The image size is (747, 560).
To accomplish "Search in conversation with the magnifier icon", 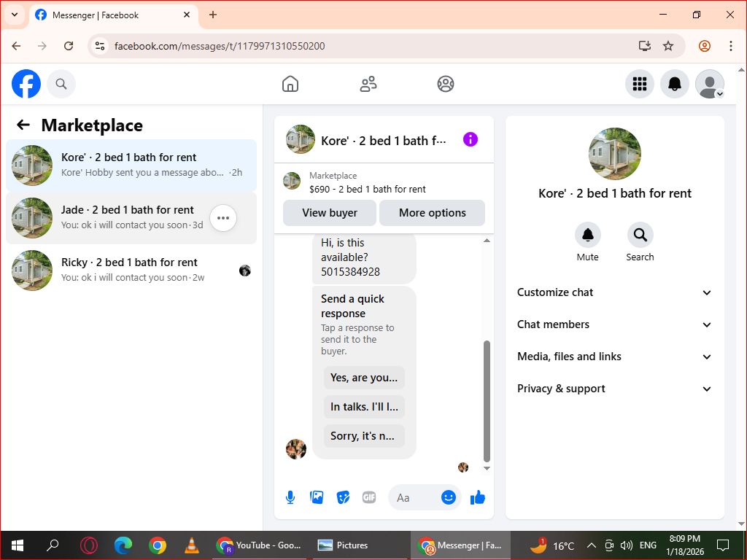I will (x=640, y=235).
